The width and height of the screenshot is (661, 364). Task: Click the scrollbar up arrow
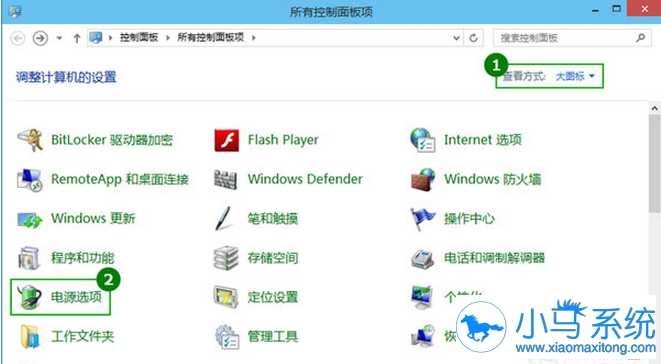(654, 108)
